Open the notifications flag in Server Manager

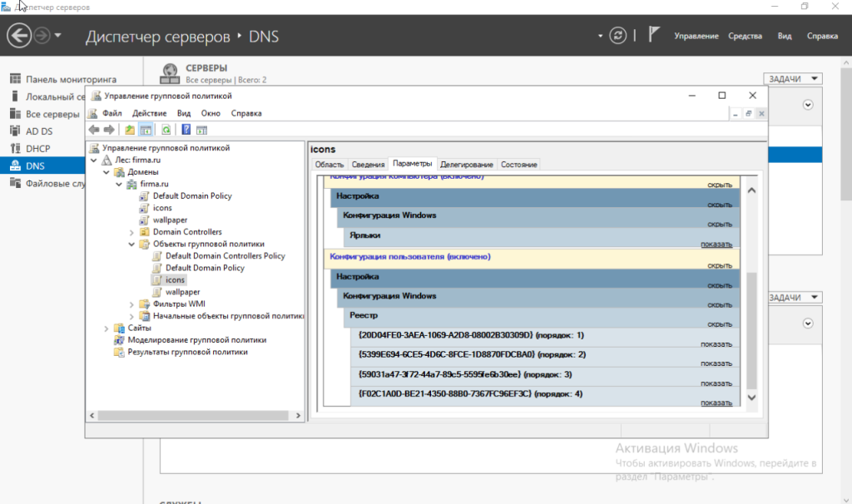click(654, 35)
